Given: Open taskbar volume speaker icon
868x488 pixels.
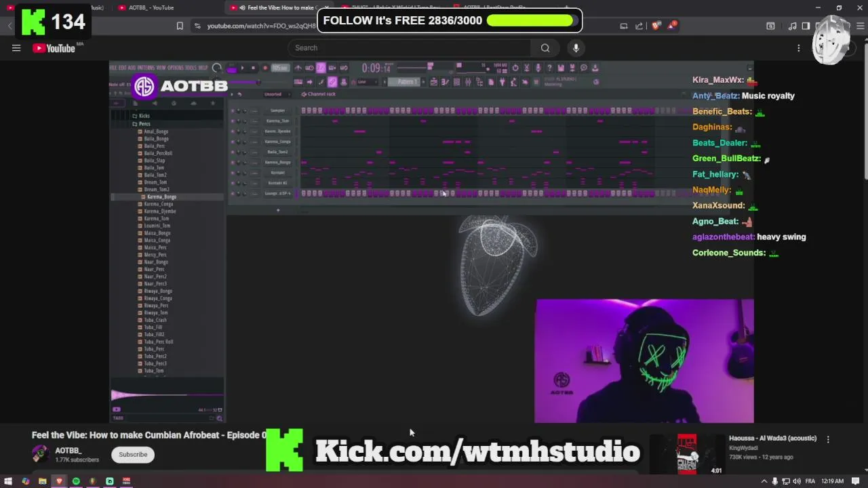Looking at the screenshot, I should (x=797, y=481).
